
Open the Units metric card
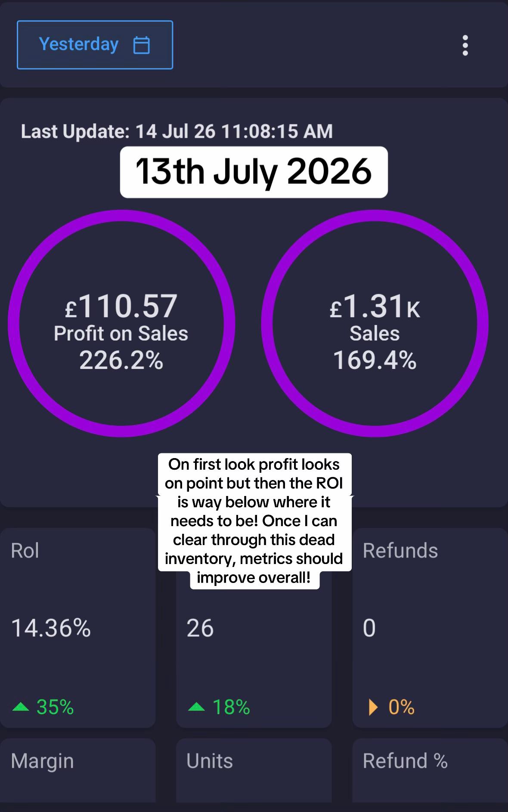(x=254, y=771)
